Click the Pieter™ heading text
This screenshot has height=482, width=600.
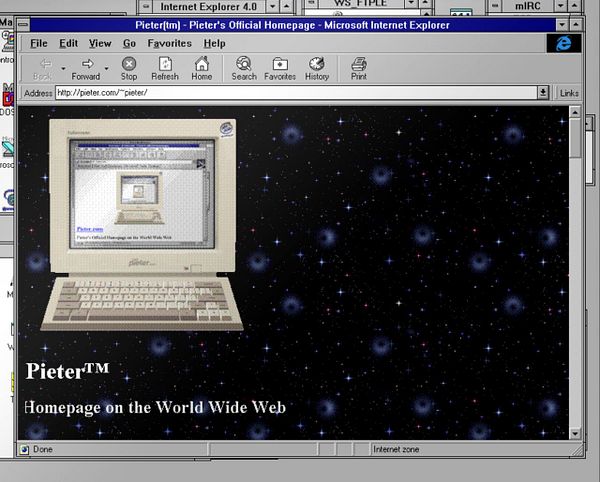pyautogui.click(x=67, y=371)
